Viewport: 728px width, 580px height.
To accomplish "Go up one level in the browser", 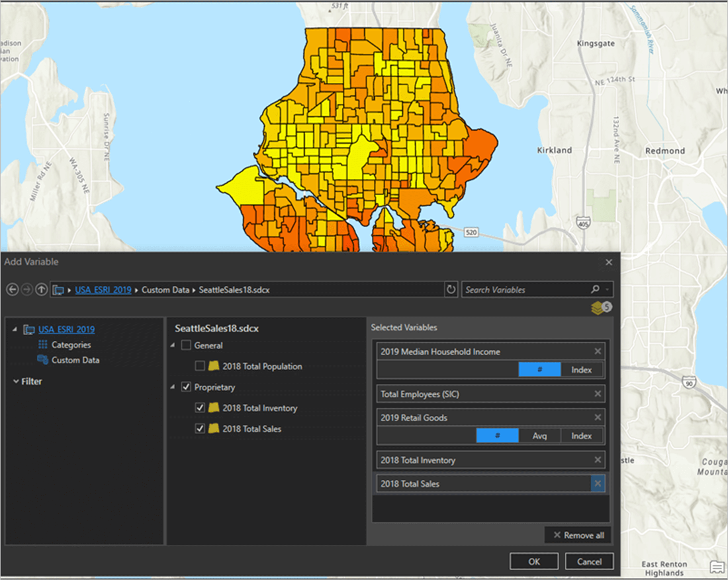I will (41, 289).
